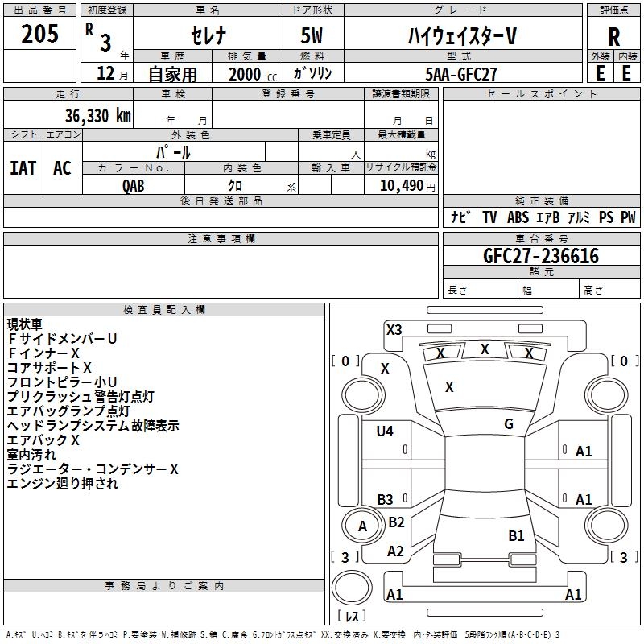Select U4 mark on front door
The image size is (644, 644).
point(385,431)
